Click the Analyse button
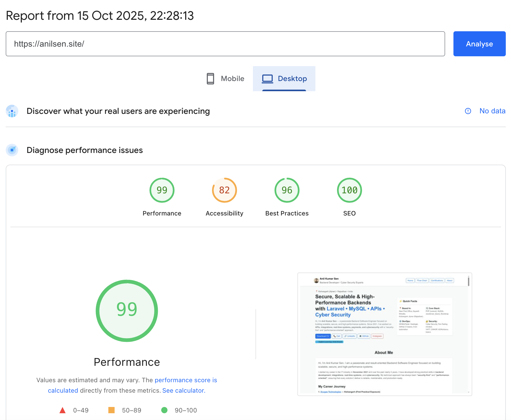The height and width of the screenshot is (420, 511). [x=479, y=44]
